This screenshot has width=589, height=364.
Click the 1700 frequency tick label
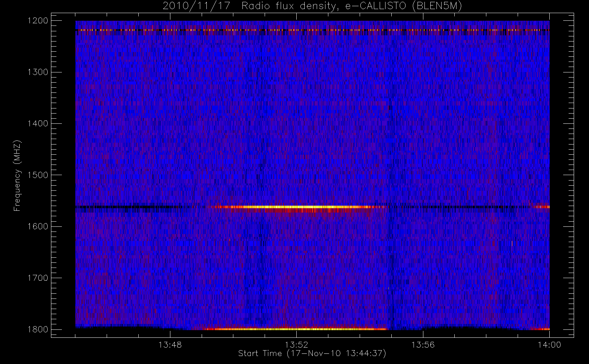(x=38, y=278)
